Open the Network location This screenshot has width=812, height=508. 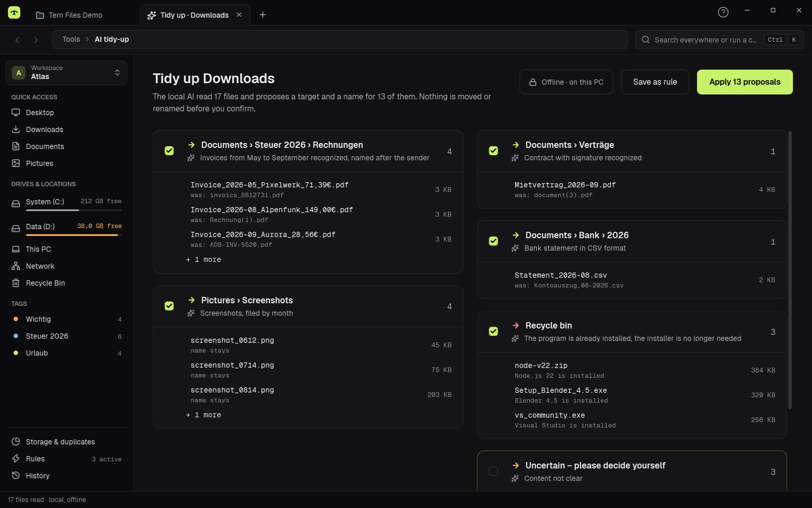(x=67, y=266)
